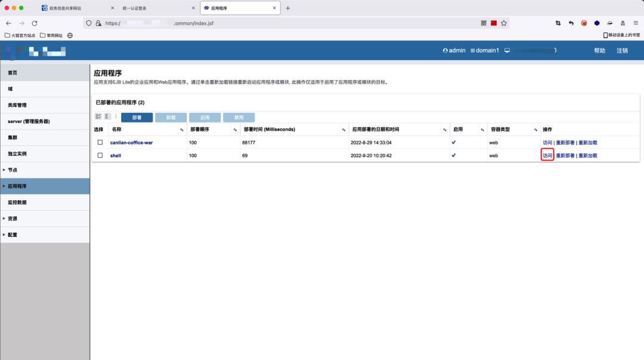Viewport: 644px width, 360px height.
Task: Open domain1 dropdown in header
Action: click(x=485, y=51)
